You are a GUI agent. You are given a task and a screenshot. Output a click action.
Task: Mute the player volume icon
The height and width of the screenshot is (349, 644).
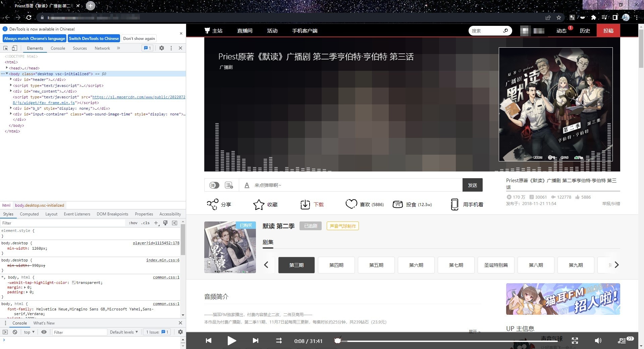point(598,341)
